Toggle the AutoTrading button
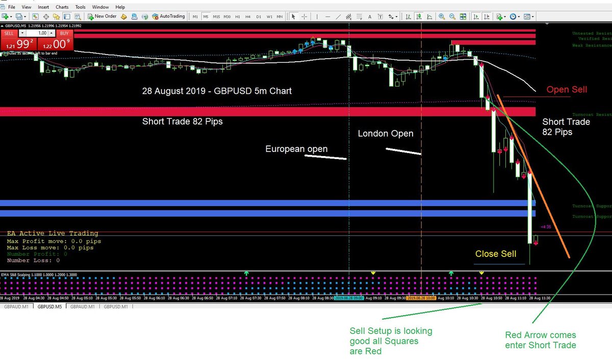This screenshot has width=612, height=364. tap(168, 16)
